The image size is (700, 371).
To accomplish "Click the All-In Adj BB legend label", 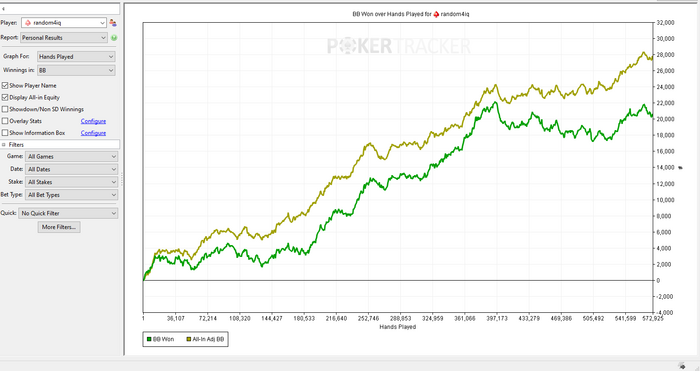I will (208, 339).
